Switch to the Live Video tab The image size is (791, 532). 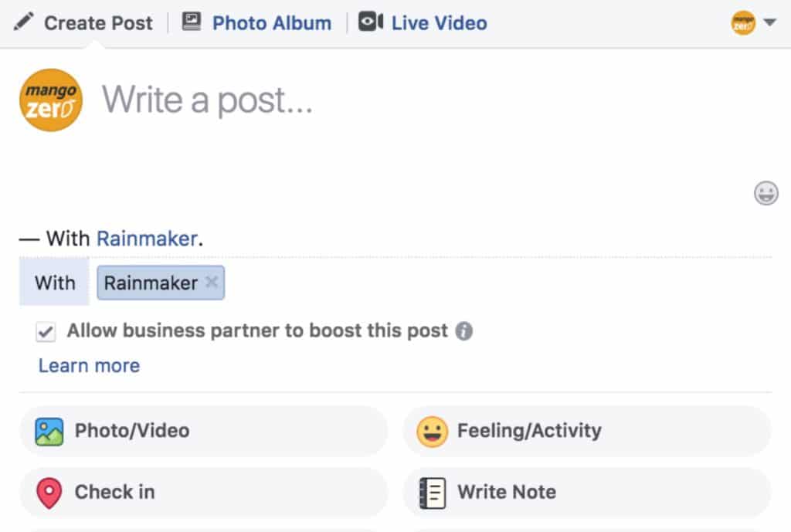click(439, 23)
